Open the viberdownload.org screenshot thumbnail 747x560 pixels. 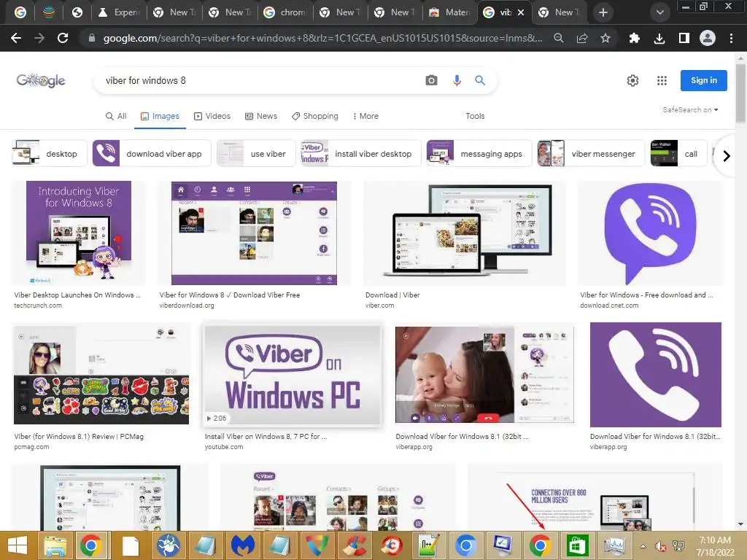254,233
